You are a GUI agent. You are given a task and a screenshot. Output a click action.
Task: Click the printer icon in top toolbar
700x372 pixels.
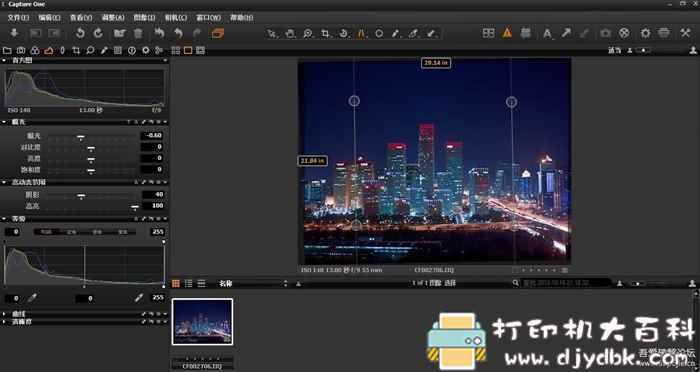(664, 33)
